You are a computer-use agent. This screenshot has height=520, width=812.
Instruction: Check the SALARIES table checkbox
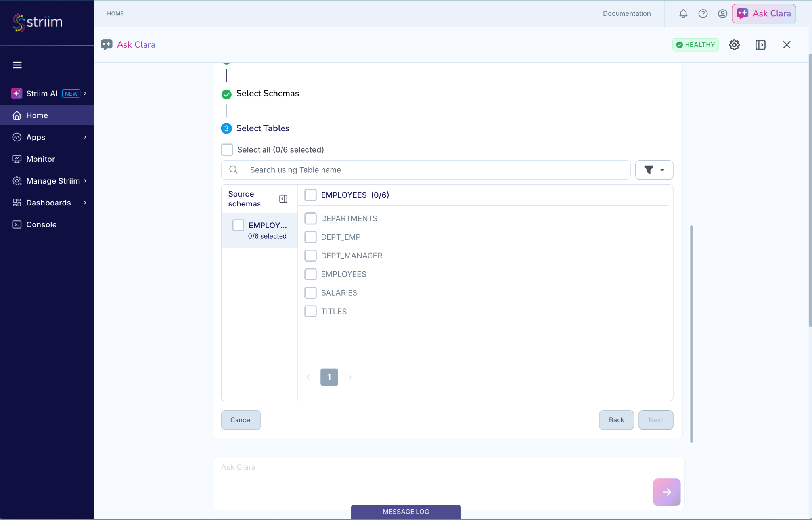310,293
